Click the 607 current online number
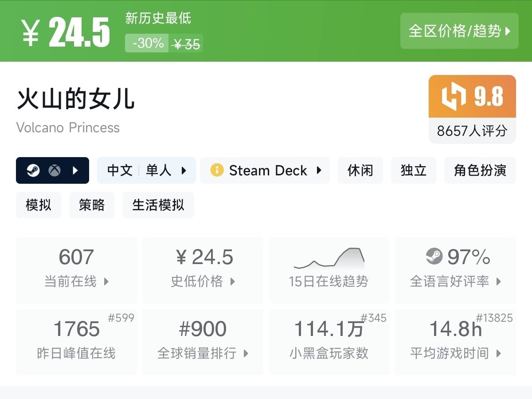The image size is (532, 399). coord(76,257)
